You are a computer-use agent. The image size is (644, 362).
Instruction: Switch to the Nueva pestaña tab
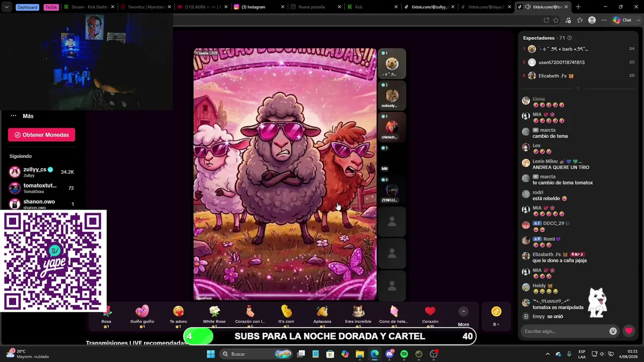click(x=315, y=7)
